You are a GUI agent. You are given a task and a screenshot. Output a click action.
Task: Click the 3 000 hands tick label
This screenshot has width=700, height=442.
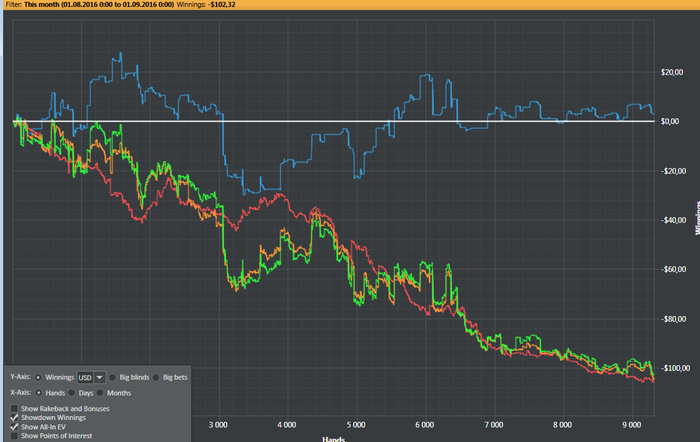click(218, 425)
